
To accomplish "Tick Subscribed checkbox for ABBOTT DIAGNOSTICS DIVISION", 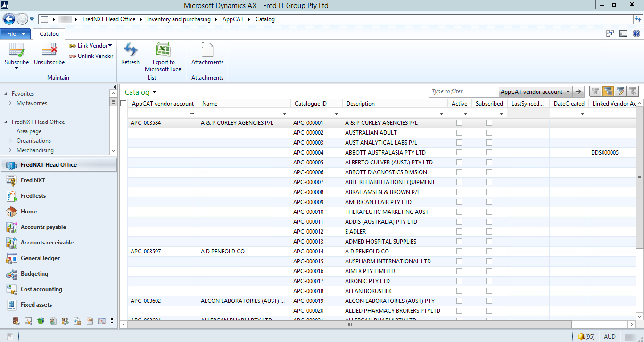I will [x=489, y=172].
